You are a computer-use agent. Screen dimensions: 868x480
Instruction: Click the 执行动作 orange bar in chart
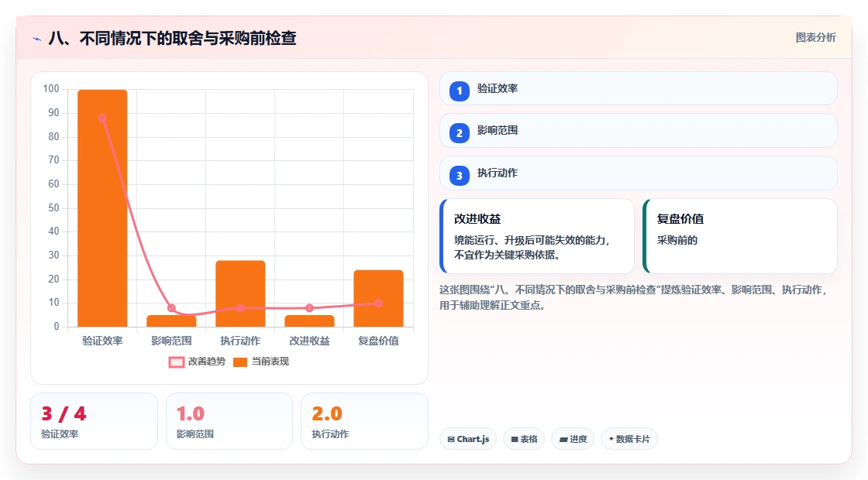240,293
